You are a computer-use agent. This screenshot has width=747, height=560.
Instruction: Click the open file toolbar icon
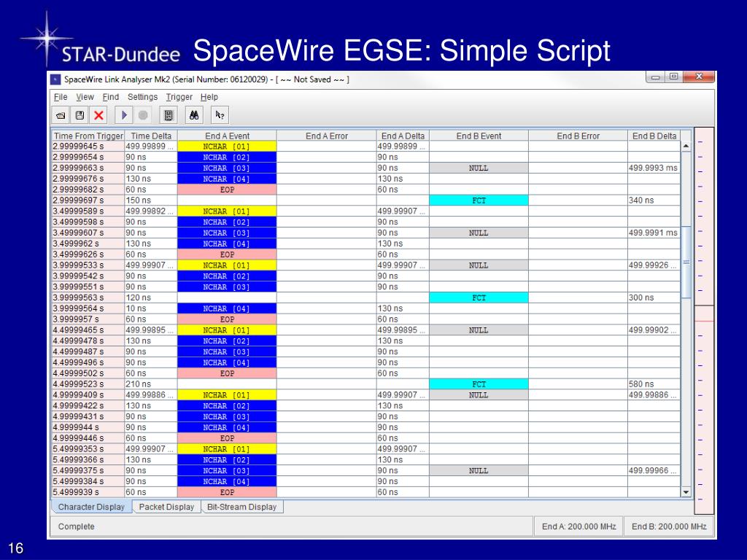(x=61, y=115)
